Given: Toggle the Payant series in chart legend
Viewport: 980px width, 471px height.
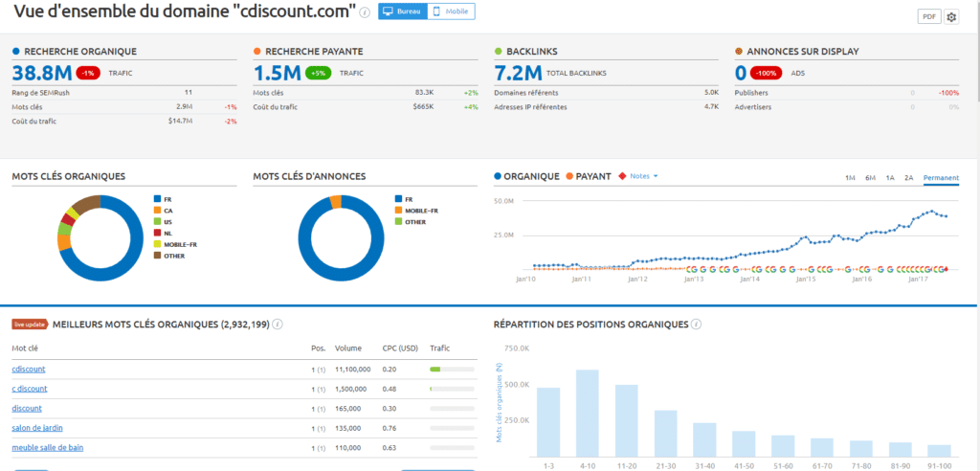Looking at the screenshot, I should click(x=588, y=176).
